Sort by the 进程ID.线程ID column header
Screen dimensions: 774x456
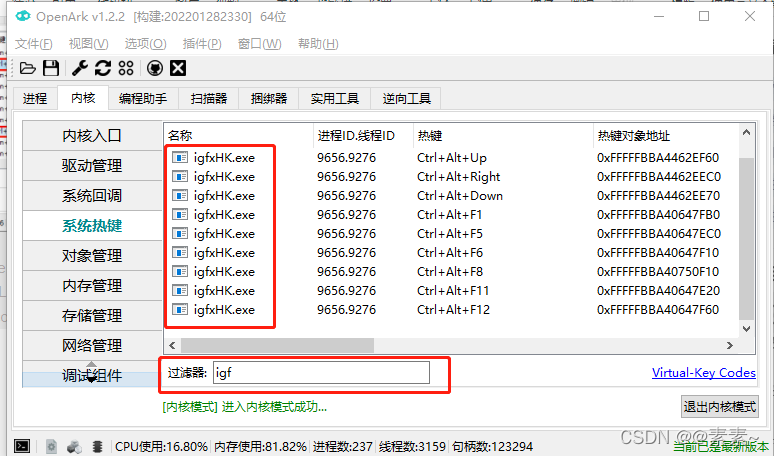click(363, 135)
